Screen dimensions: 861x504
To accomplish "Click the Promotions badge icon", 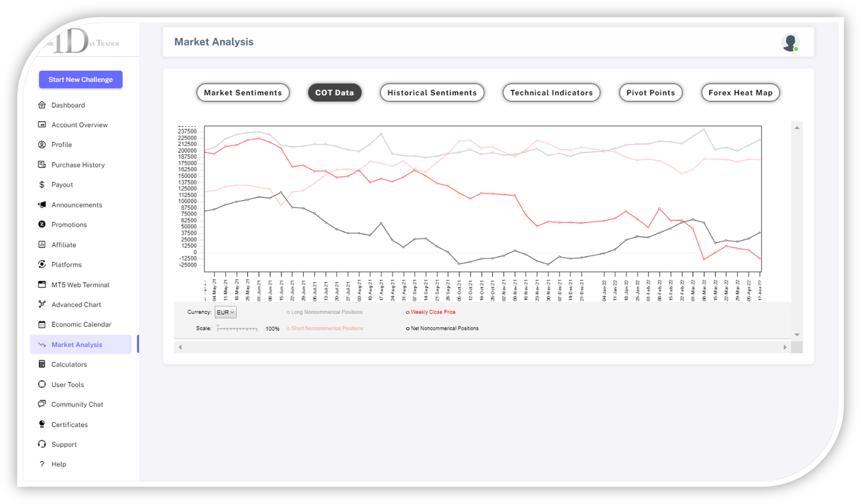I will tap(42, 224).
